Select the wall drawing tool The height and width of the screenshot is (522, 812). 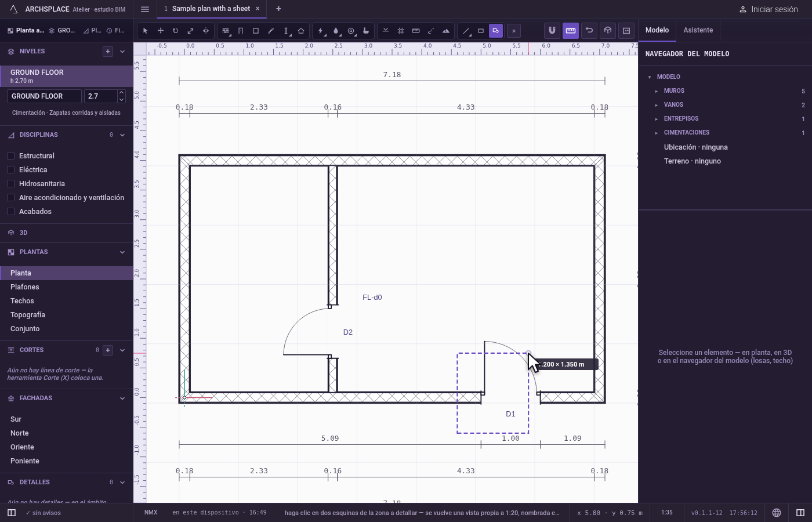click(x=226, y=31)
